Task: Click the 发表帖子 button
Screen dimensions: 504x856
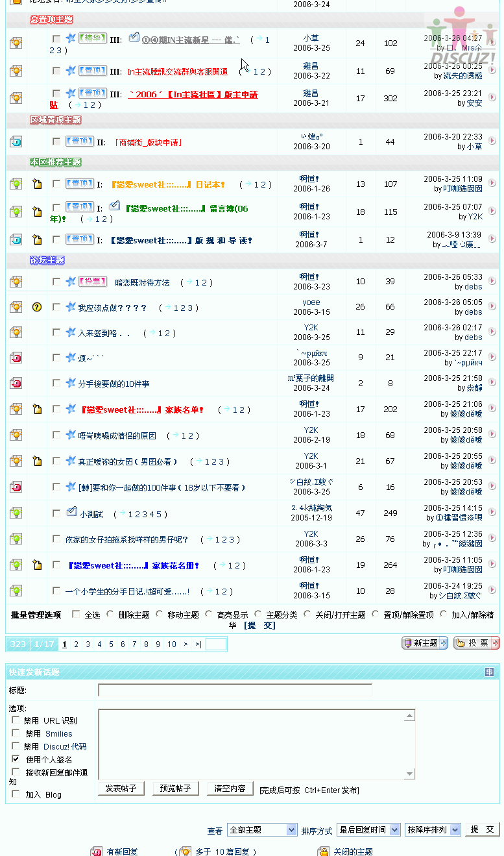Action: click(x=121, y=789)
